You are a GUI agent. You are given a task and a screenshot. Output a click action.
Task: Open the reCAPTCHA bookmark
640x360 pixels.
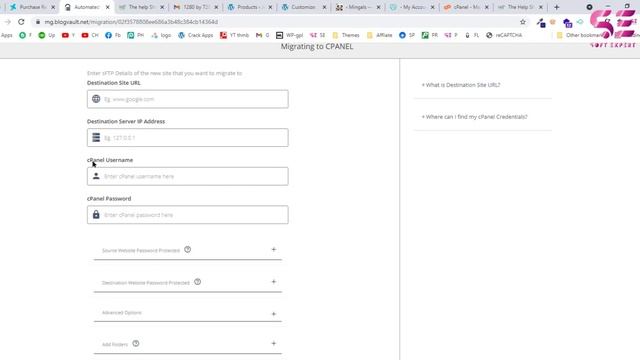tap(504, 36)
